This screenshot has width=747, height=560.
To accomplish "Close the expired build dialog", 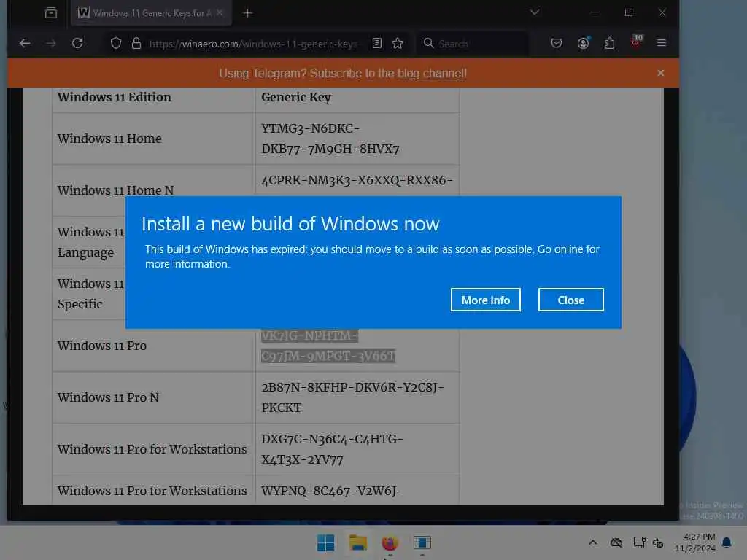I will pyautogui.click(x=570, y=300).
